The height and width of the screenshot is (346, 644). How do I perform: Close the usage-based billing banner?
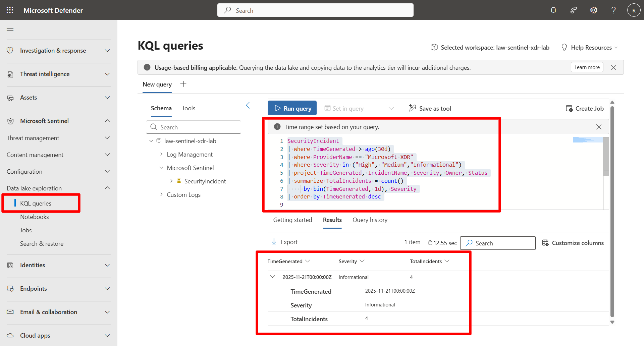tap(613, 67)
